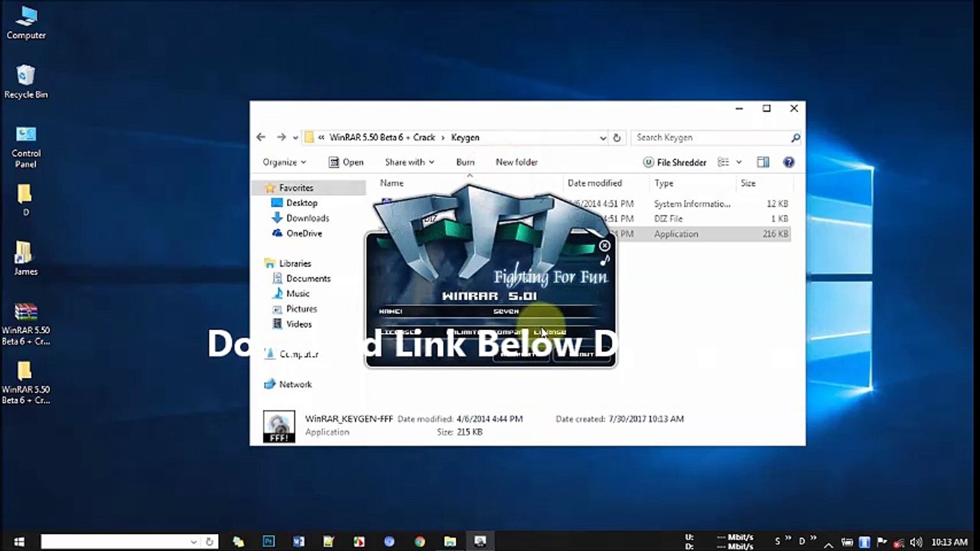This screenshot has width=980, height=551.
Task: Expand the address bar history dropdown
Action: click(603, 138)
